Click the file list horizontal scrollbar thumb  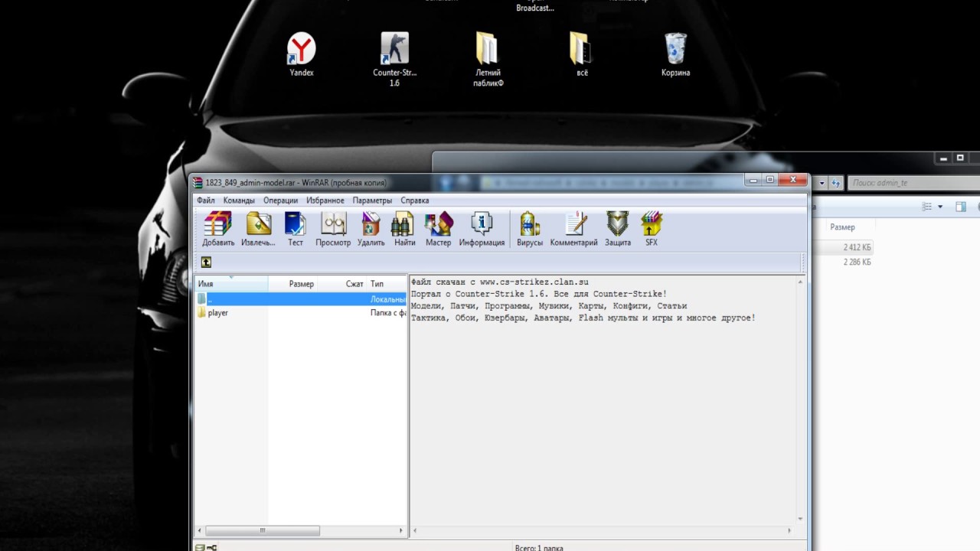coord(262,530)
